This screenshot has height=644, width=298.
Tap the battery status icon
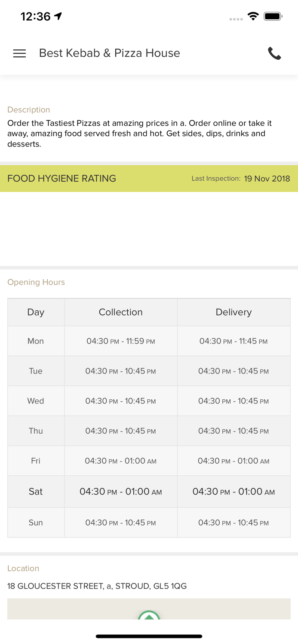point(273,16)
